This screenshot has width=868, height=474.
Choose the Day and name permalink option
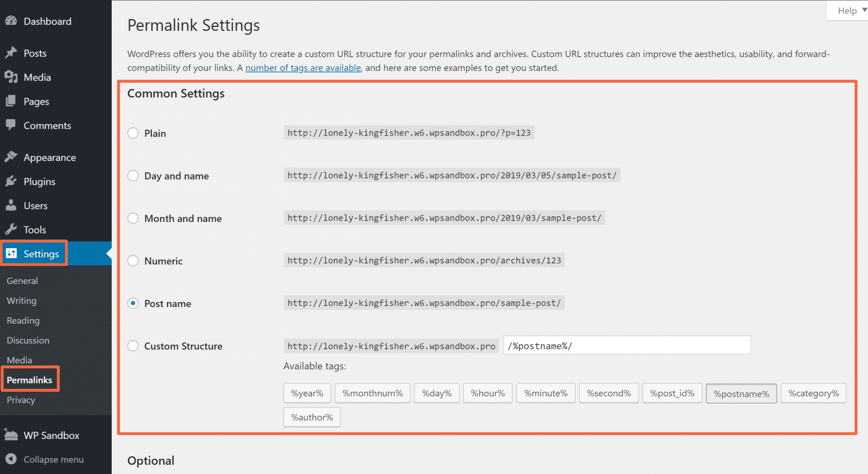tap(132, 176)
